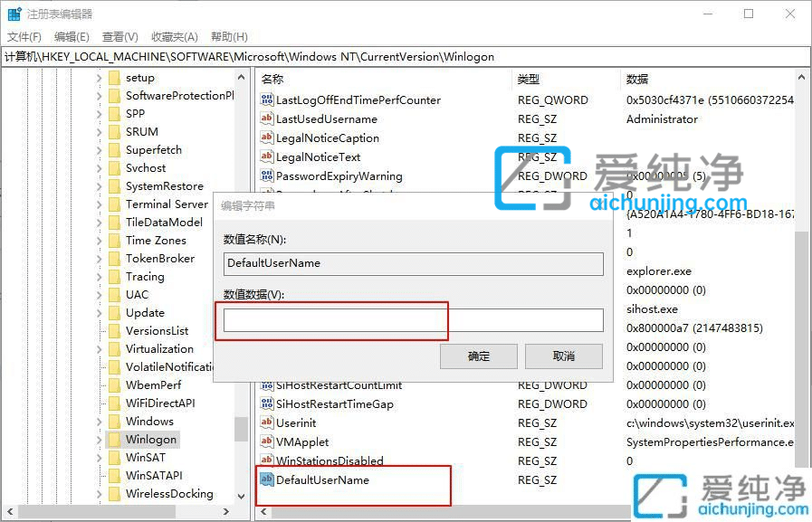Expand the Winlogon tree node

tap(99, 440)
